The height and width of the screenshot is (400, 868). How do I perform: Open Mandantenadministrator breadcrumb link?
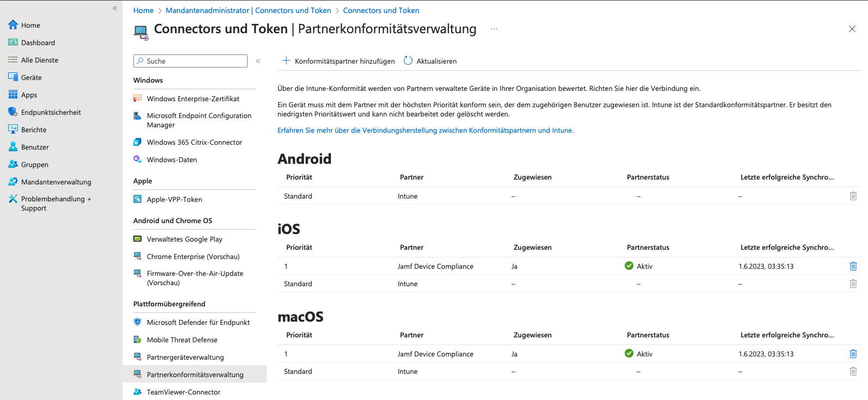click(248, 10)
